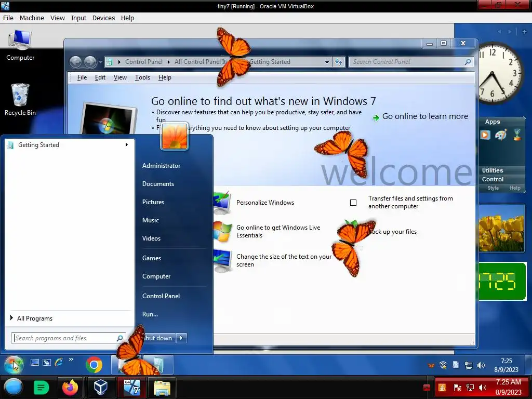Viewport: 532px width, 399px height.
Task: Open the Recycle Bin desktop icon
Action: pos(20,99)
